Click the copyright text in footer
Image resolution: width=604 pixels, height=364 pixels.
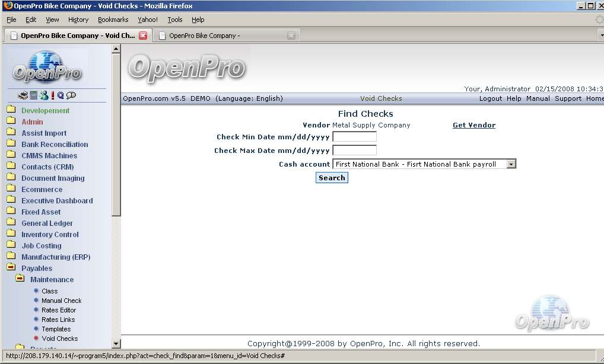(364, 344)
